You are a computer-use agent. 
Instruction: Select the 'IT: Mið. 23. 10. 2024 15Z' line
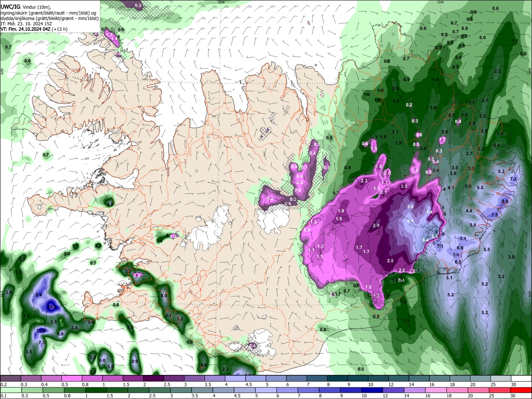pos(25,24)
